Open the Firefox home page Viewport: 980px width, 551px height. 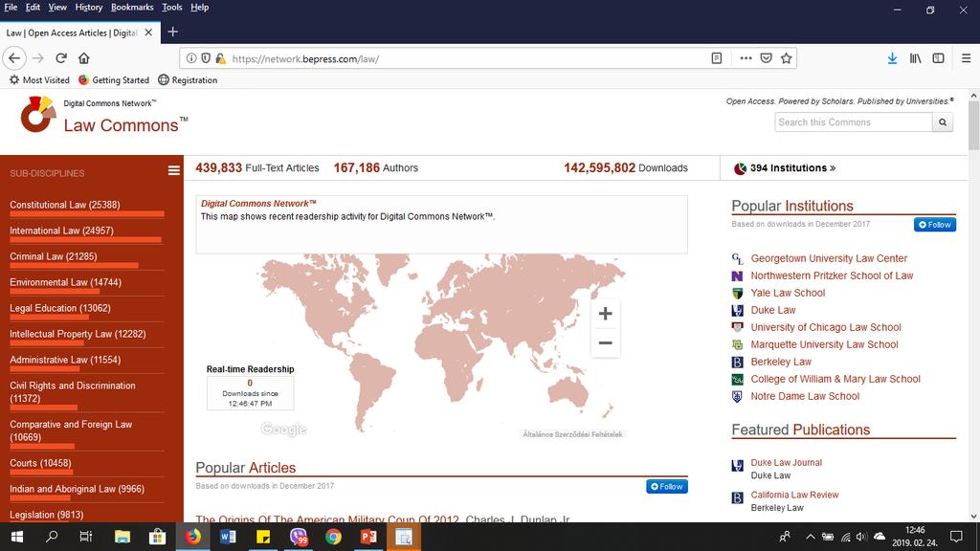pyautogui.click(x=84, y=58)
